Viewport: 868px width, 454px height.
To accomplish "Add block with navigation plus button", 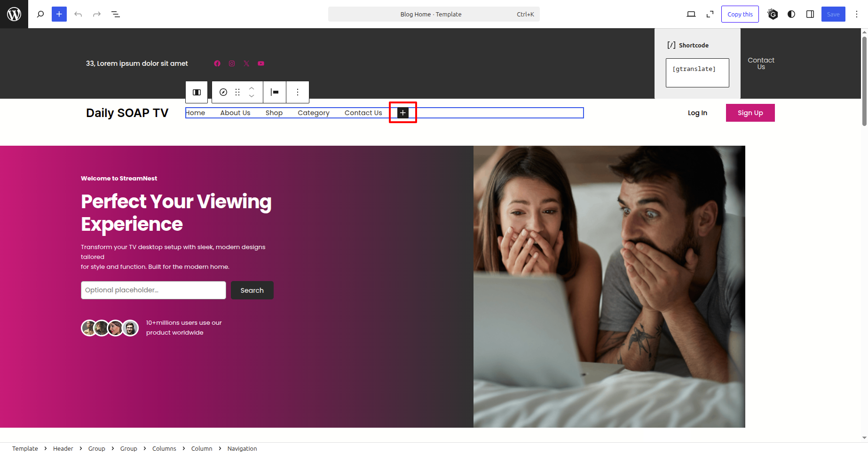I will [x=403, y=113].
